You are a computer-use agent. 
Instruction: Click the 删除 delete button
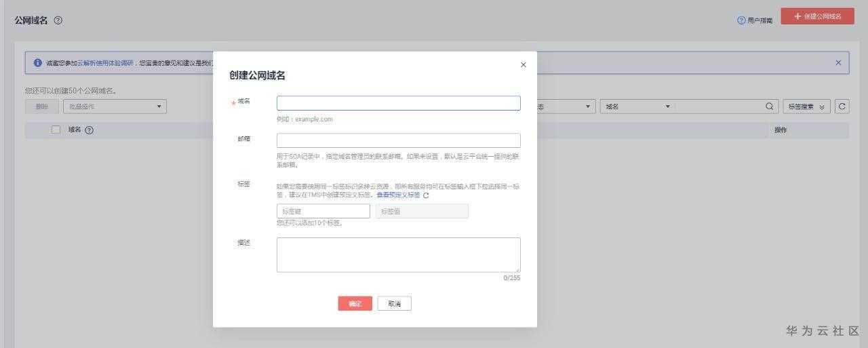42,107
